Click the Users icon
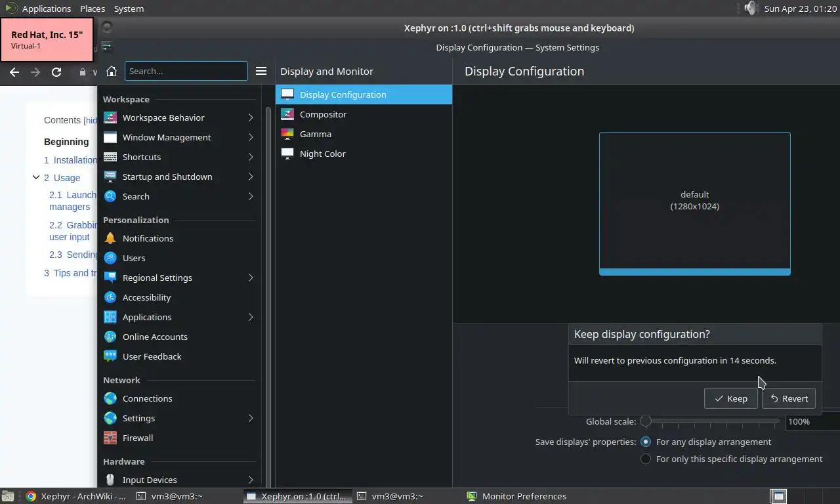 coord(110,258)
